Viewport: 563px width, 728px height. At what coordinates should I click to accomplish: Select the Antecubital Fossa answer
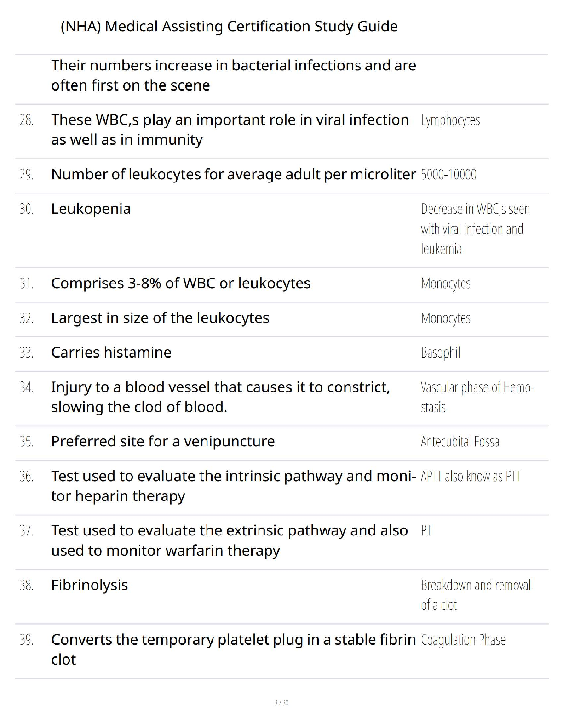pos(460,442)
